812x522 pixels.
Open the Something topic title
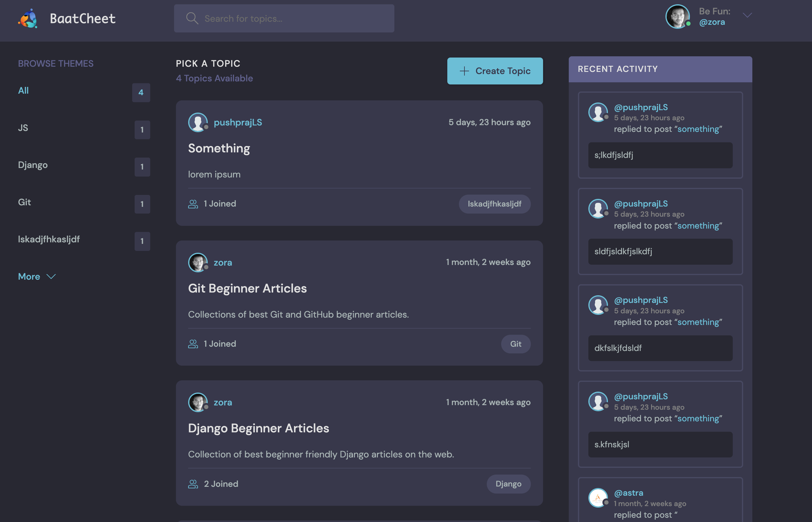219,148
